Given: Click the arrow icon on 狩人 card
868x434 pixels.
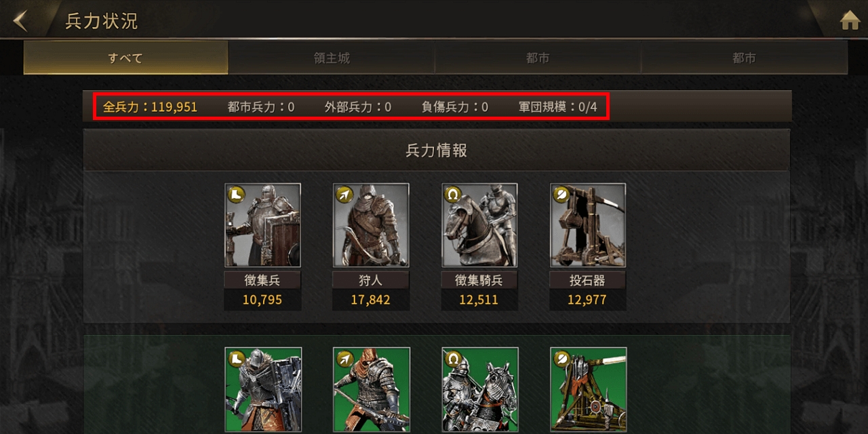Looking at the screenshot, I should (x=343, y=194).
